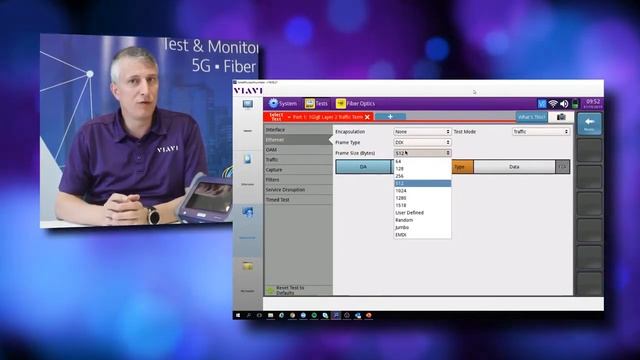Choose 1518 byte frame size
Screen dimensions: 640x360
coord(422,205)
